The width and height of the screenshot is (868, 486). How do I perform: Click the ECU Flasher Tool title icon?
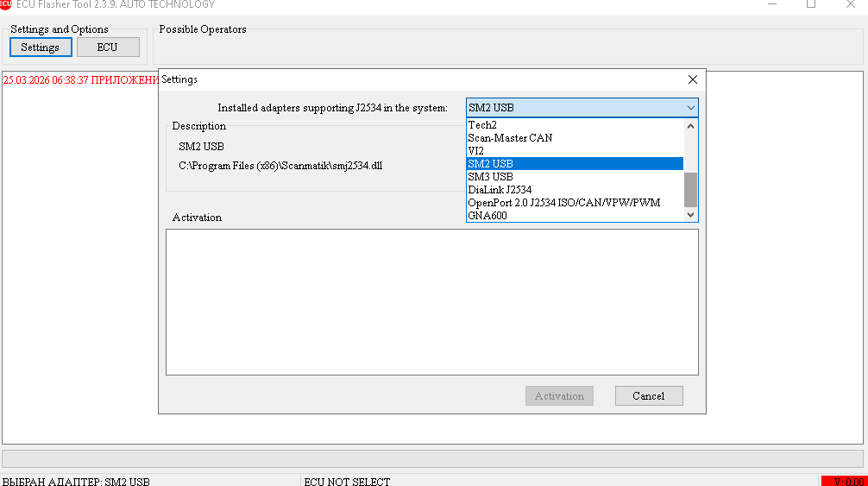click(5, 4)
